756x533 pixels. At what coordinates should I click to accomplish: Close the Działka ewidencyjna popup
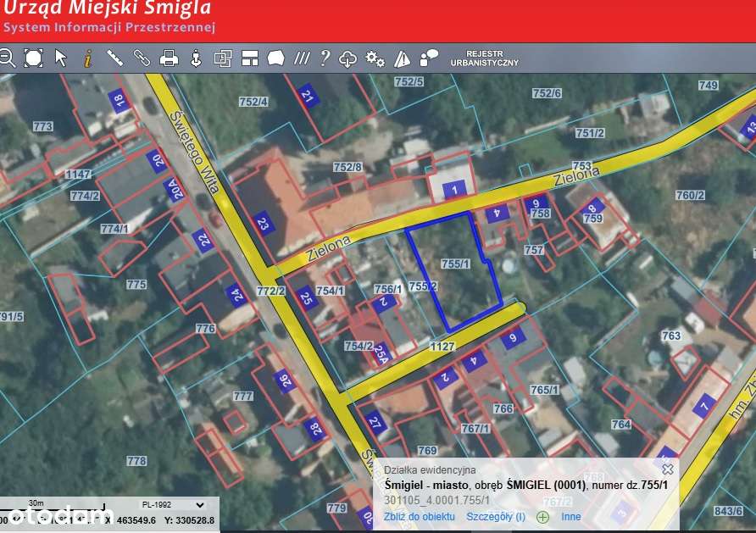(667, 469)
